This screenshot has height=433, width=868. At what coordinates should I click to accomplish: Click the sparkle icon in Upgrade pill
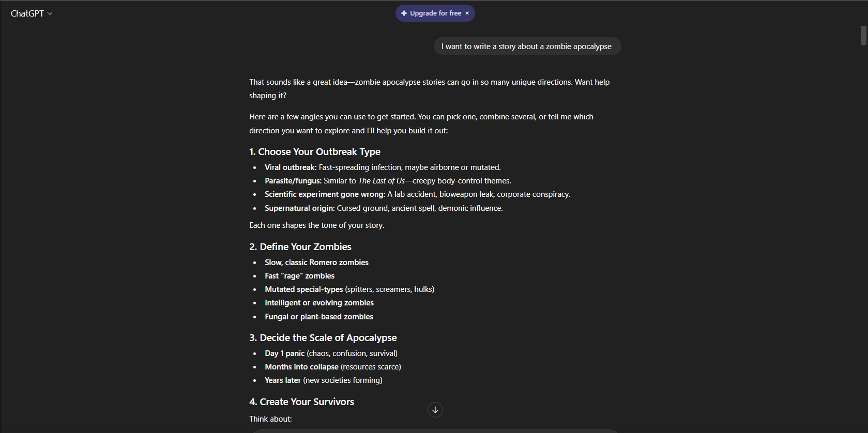[x=404, y=13]
